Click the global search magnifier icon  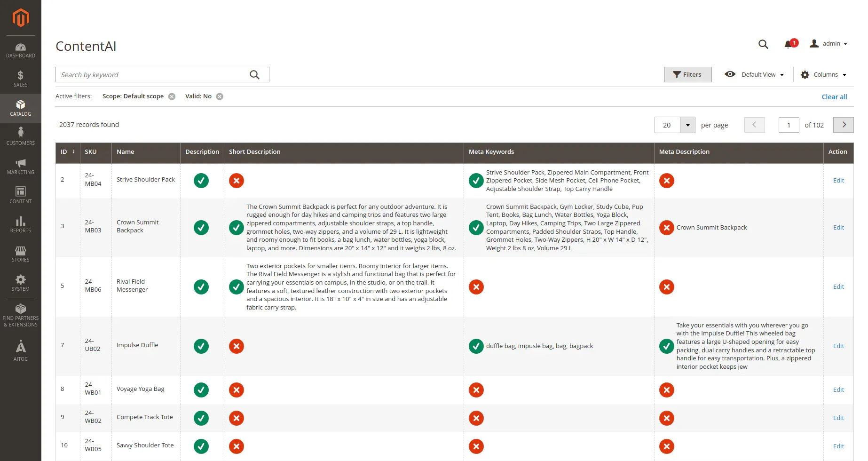(763, 44)
